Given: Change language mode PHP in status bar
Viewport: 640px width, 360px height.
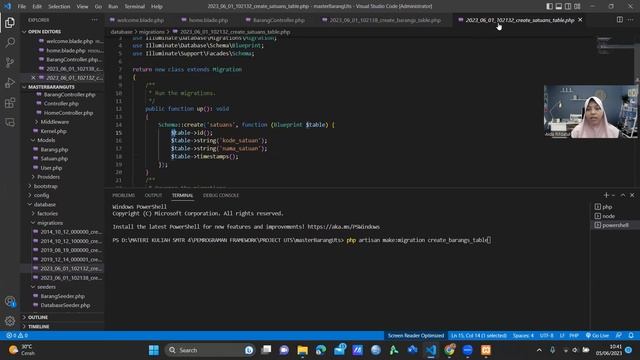Looking at the screenshot, I should tap(574, 335).
